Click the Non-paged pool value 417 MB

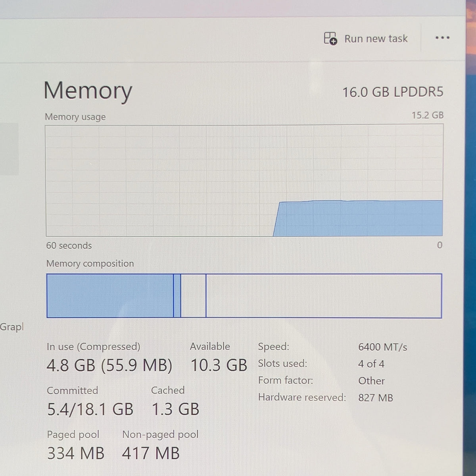click(151, 453)
